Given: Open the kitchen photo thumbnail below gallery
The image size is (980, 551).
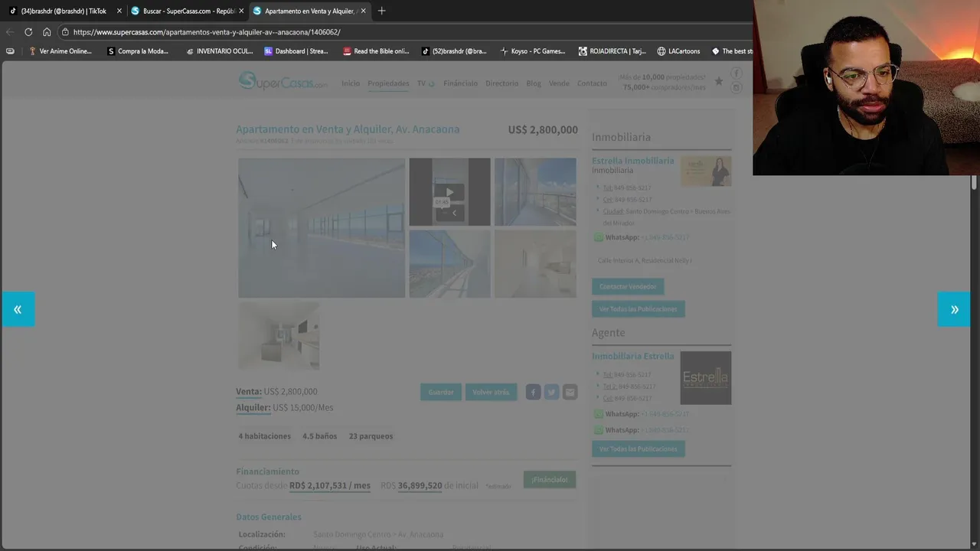Looking at the screenshot, I should pos(279,335).
